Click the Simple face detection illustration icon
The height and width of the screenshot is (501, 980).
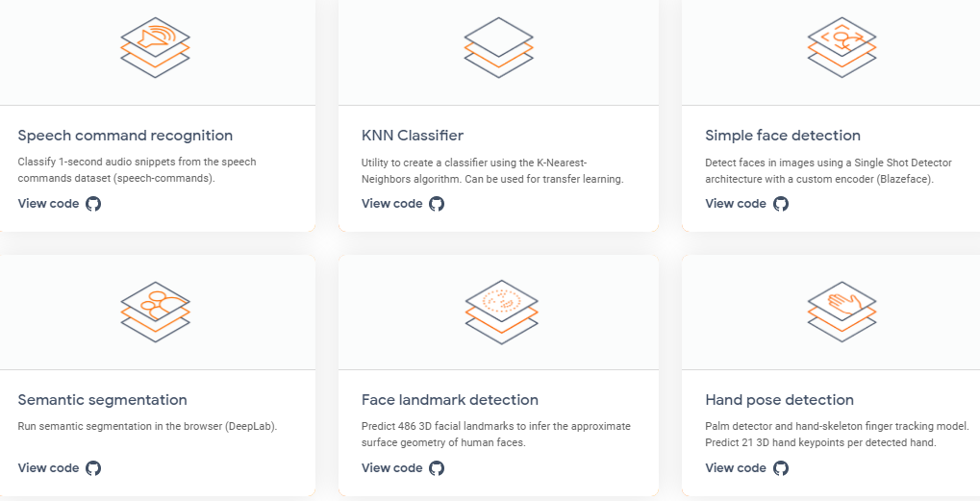click(x=842, y=46)
